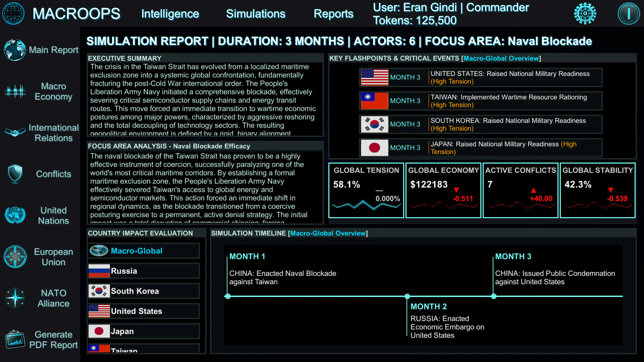Click Russia economic embargo Month 2 event
This screenshot has width=644, height=362.
447,327
